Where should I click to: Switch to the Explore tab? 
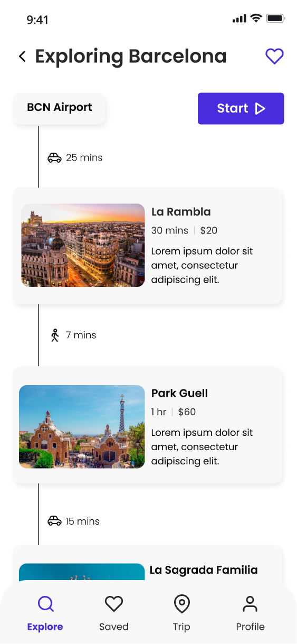pyautogui.click(x=45, y=613)
